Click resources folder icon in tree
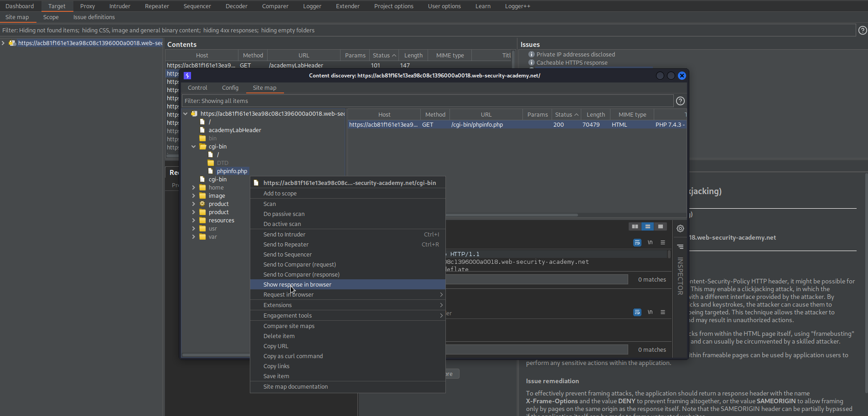 click(202, 221)
